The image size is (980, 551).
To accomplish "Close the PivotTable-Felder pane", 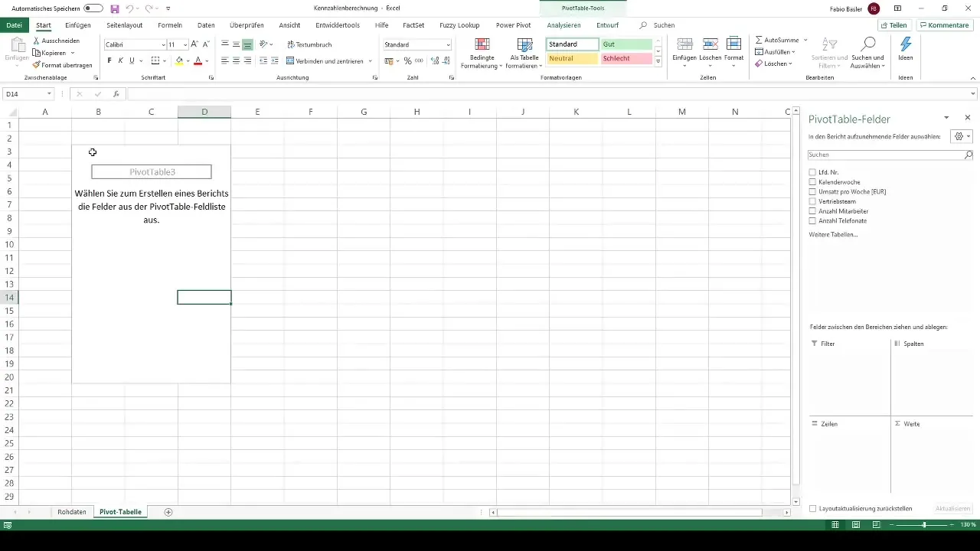I will point(968,118).
